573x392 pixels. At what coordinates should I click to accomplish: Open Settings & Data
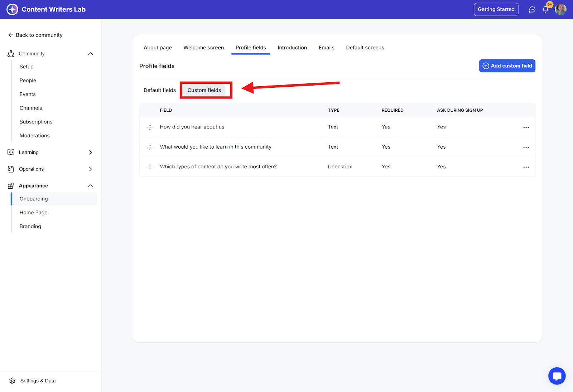click(x=38, y=381)
